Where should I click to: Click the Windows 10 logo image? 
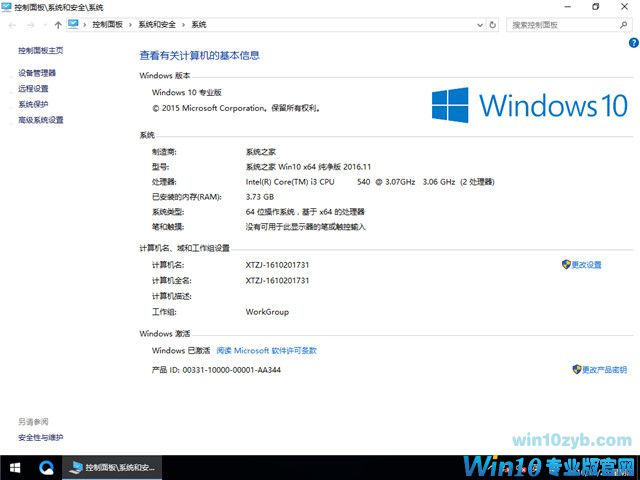point(529,105)
